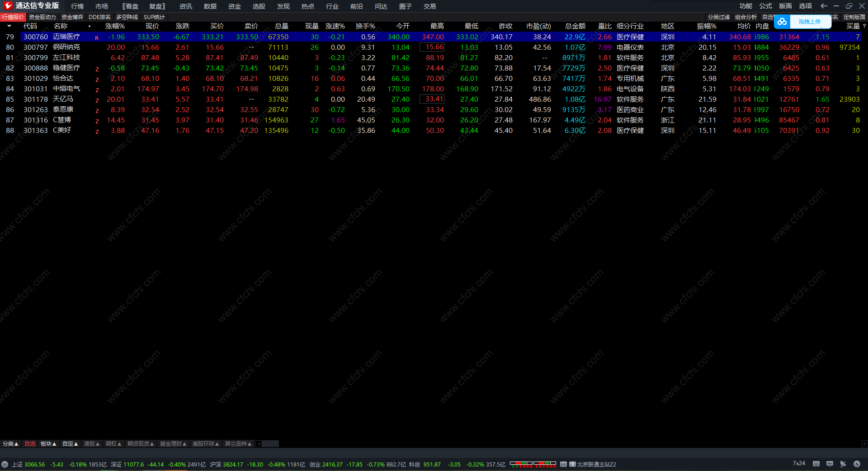Click the bottom tab scrollbar thumb

pyautogui.click(x=270, y=444)
